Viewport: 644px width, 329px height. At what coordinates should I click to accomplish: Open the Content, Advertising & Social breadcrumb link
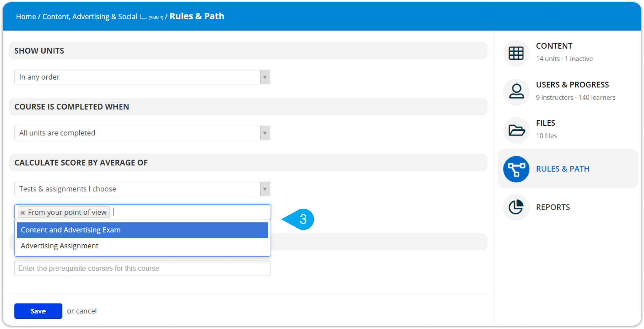[x=94, y=17]
